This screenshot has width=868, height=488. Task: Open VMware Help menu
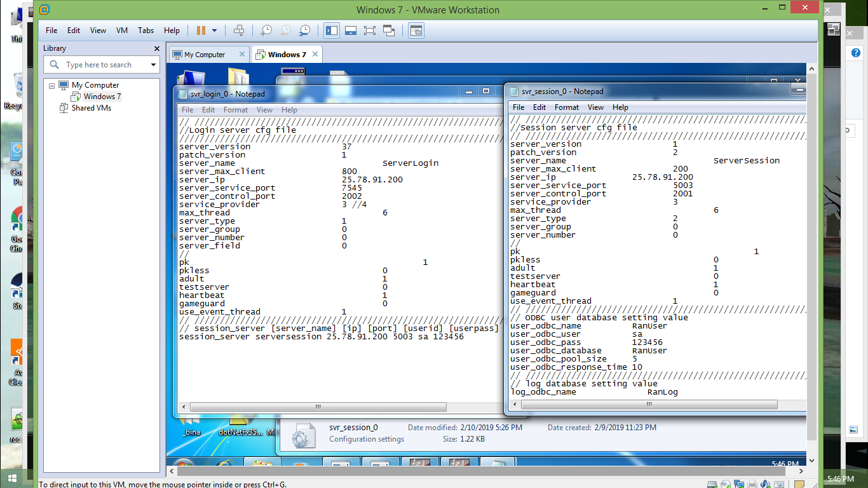coord(172,30)
